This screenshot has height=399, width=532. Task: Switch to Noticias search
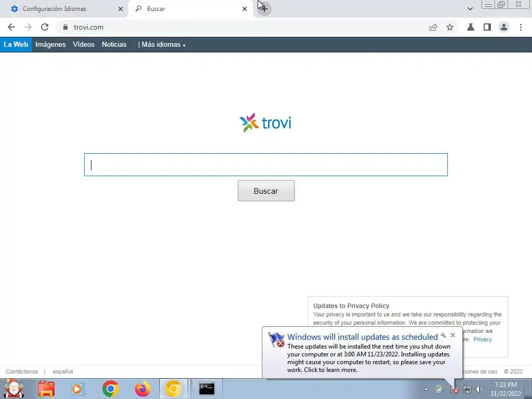click(x=114, y=45)
